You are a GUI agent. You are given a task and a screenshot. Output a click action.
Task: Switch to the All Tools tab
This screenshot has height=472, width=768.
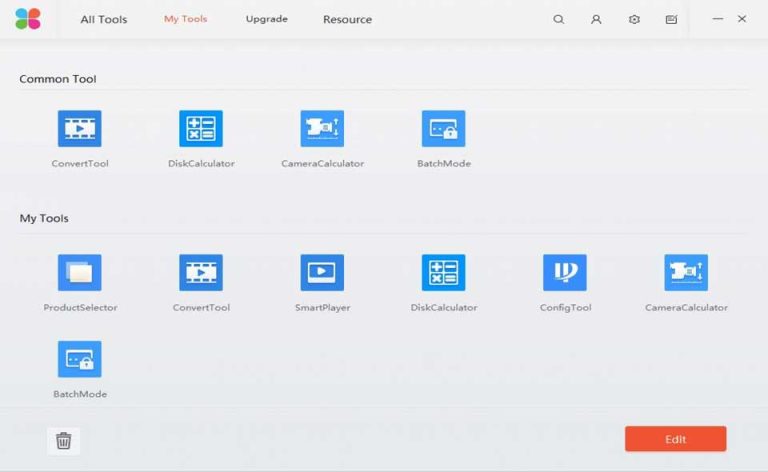[x=104, y=19]
